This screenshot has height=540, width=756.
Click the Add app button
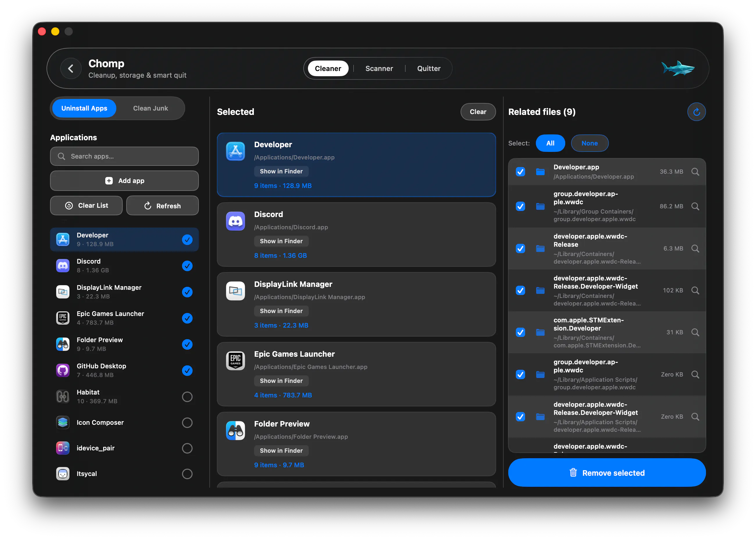coord(124,181)
